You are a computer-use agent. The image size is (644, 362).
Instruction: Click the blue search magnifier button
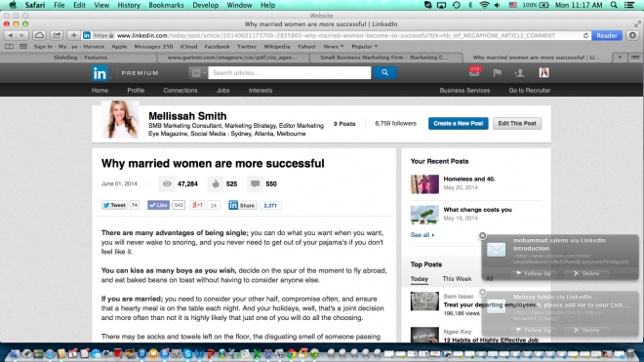[384, 73]
